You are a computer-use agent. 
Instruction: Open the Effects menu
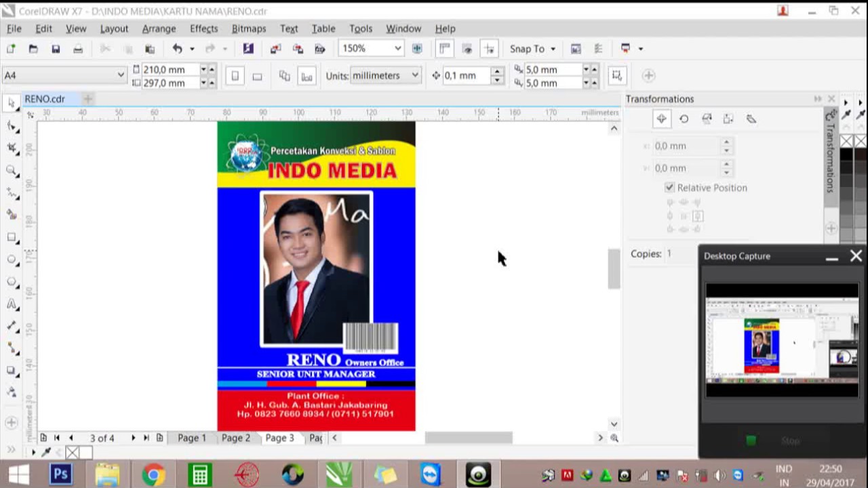coord(203,28)
